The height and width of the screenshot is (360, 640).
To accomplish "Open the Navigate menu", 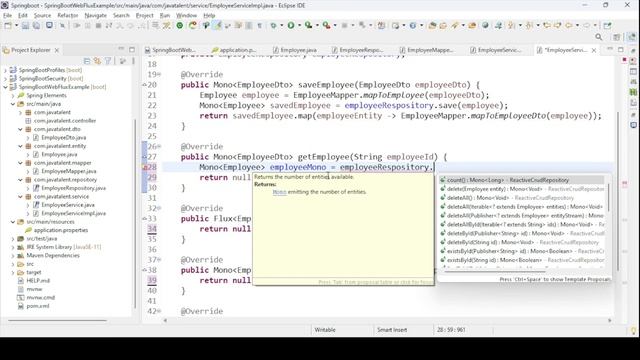I will point(96,15).
